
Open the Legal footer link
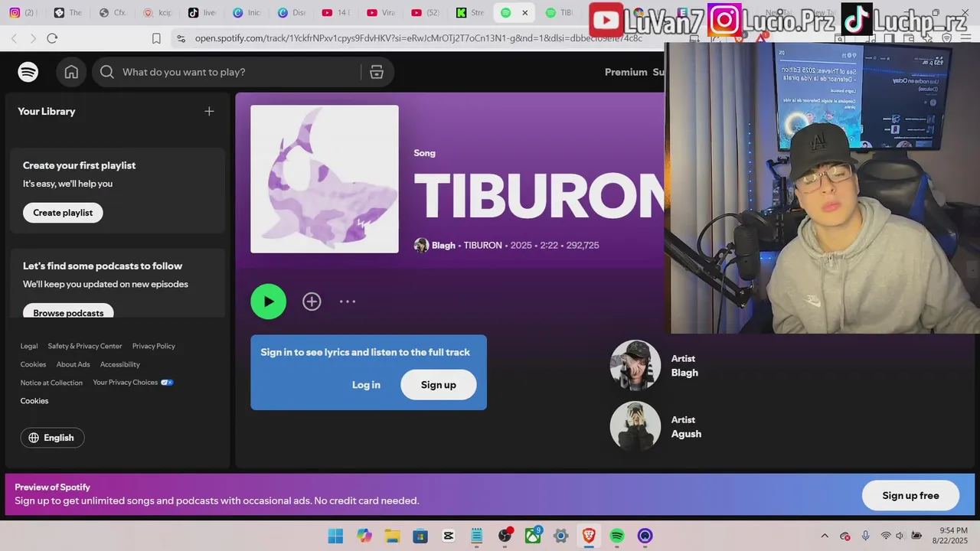click(x=29, y=346)
